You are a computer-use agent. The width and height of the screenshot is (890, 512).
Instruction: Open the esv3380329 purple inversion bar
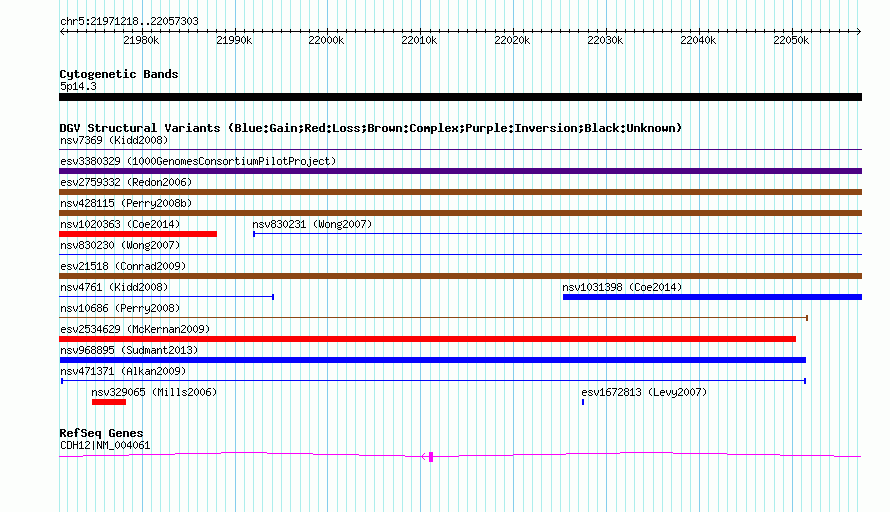[460, 171]
